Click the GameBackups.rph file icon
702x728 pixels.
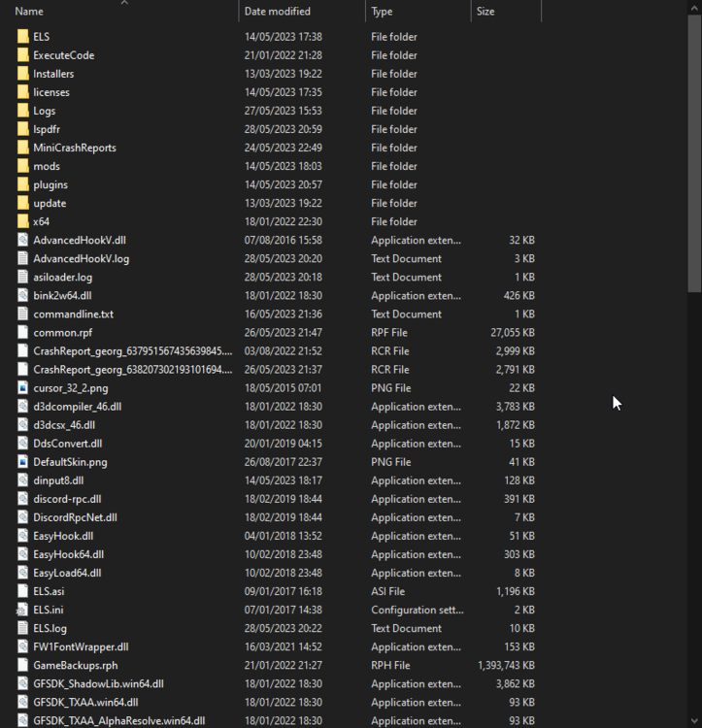click(22, 665)
